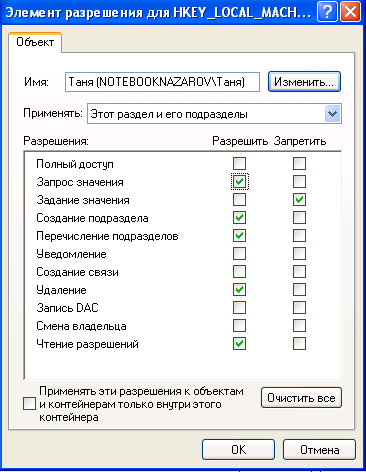
Task: Click the Создание подраздела permission label
Action: pyautogui.click(x=92, y=218)
